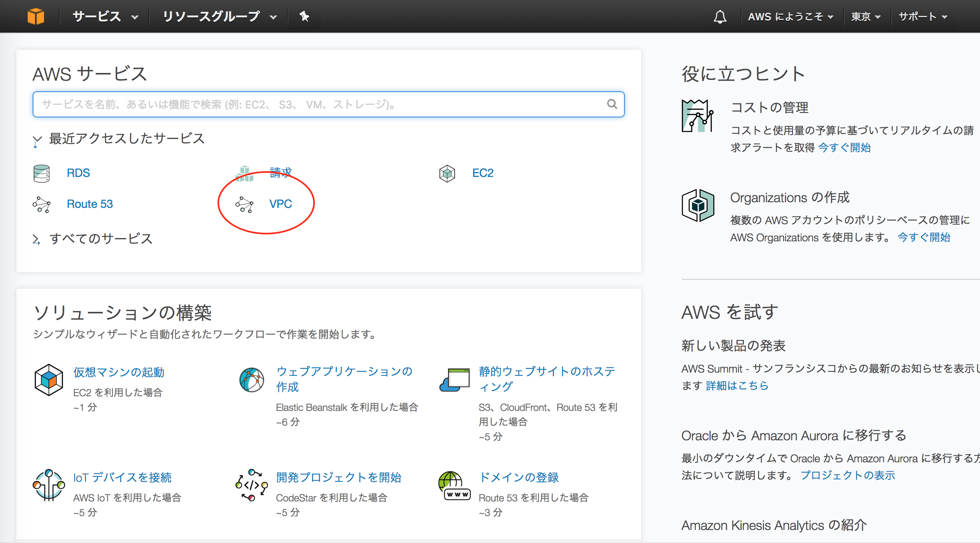Click the CodeStar development project icon
Viewport: 980px width, 543px height.
[x=252, y=485]
